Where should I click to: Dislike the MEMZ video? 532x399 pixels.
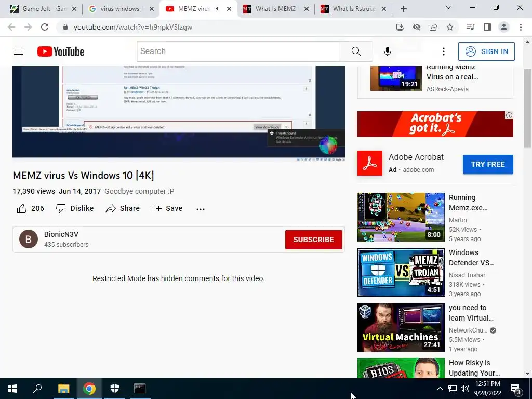point(75,208)
